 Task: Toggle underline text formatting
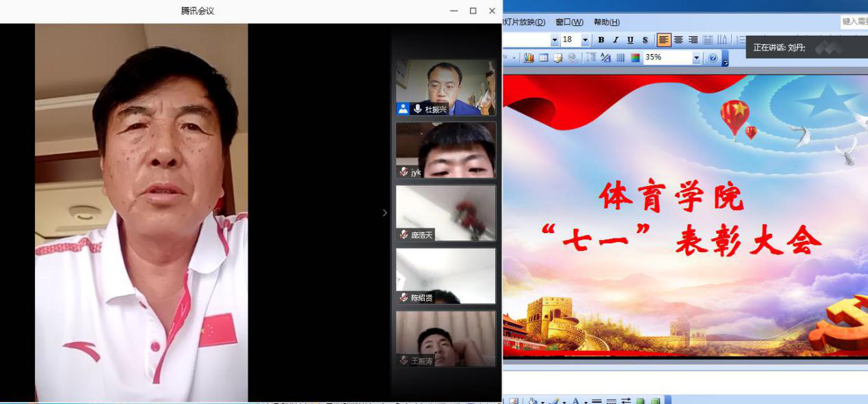pos(630,40)
